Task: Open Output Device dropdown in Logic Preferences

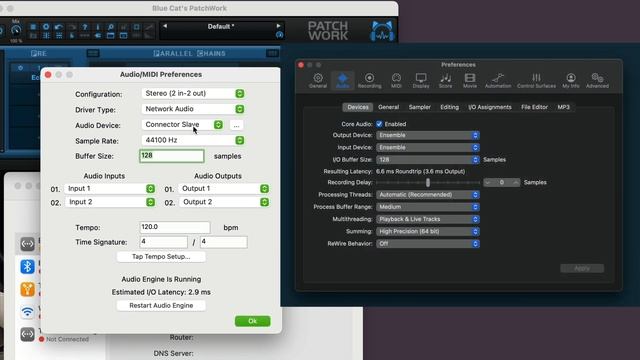Action: 428,135
